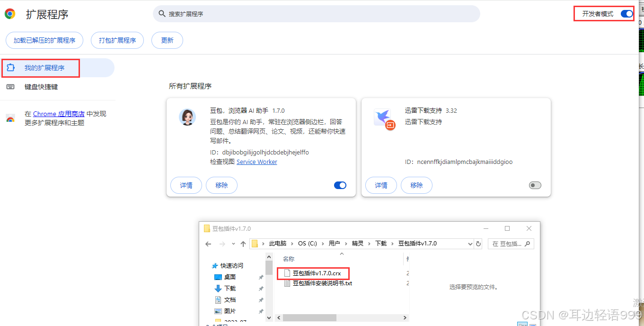
Task: Click Explorer back arrow button
Action: pos(208,244)
